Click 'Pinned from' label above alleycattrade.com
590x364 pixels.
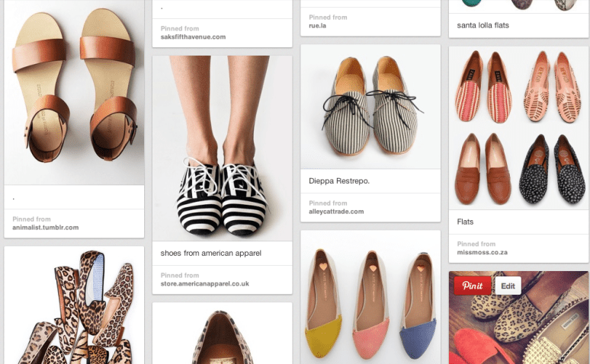coord(328,203)
